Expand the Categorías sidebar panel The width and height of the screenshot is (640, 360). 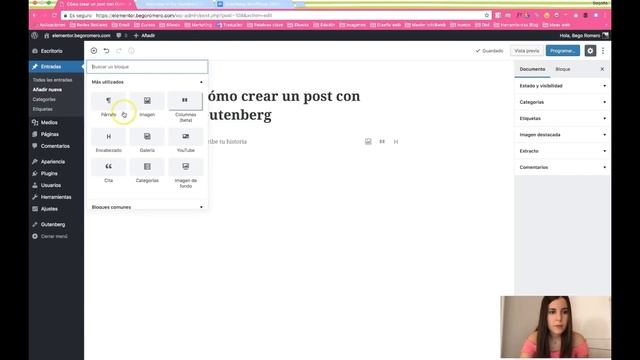click(562, 102)
